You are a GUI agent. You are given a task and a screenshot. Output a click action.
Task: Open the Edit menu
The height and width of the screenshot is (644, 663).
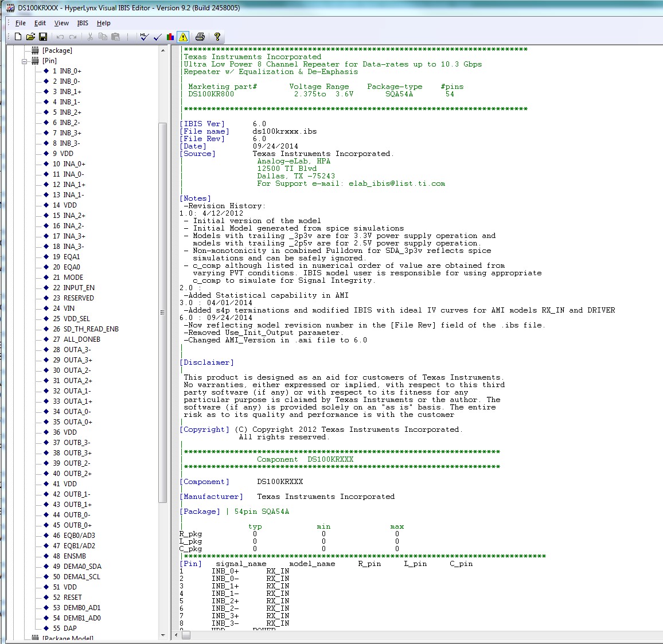coord(40,24)
